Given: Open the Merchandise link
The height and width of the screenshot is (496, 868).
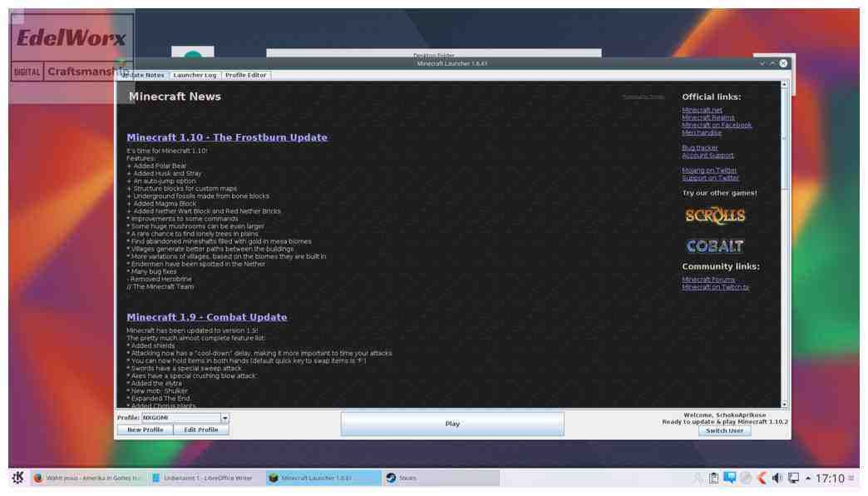Looking at the screenshot, I should tap(702, 133).
